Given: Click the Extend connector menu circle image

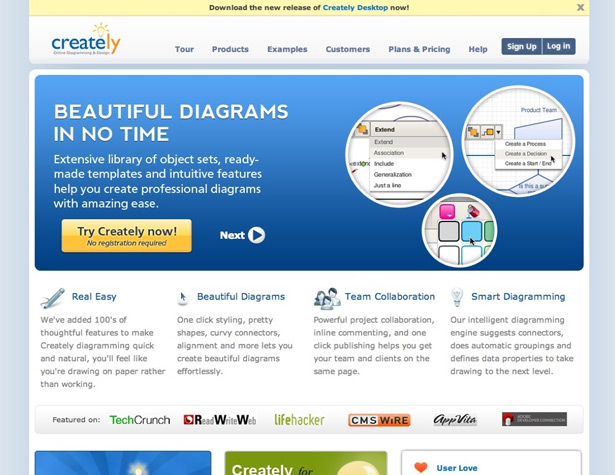Looking at the screenshot, I should (399, 155).
